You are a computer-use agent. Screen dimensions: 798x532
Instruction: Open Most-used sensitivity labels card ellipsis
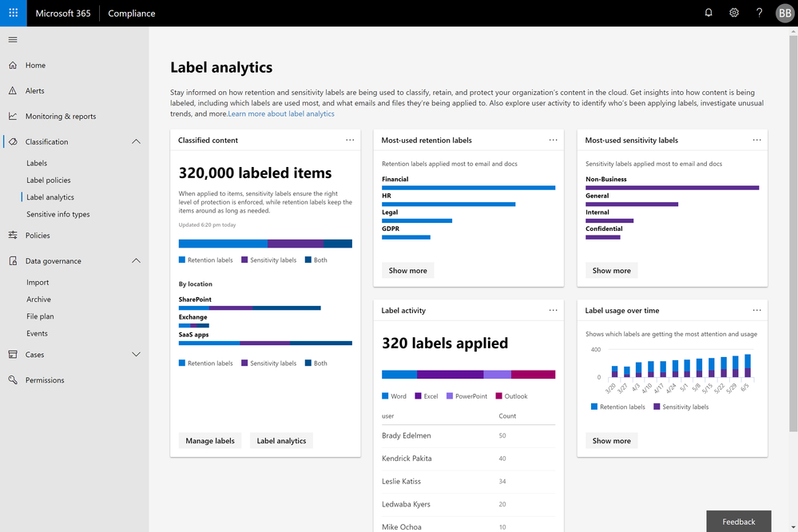tap(756, 140)
